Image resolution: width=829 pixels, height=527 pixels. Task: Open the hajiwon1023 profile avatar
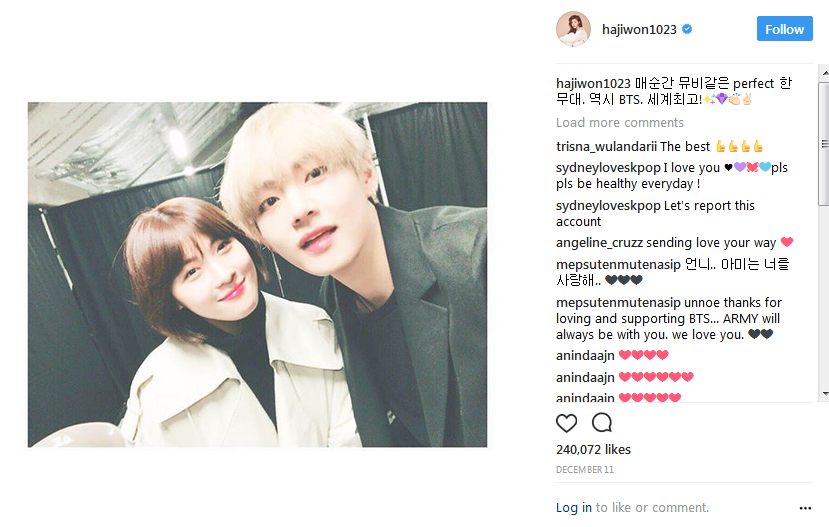(x=573, y=29)
